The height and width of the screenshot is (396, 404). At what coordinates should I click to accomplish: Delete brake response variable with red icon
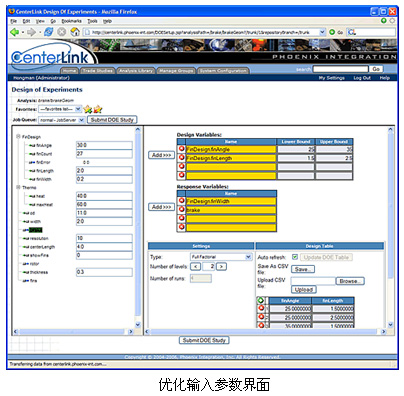pos(182,209)
